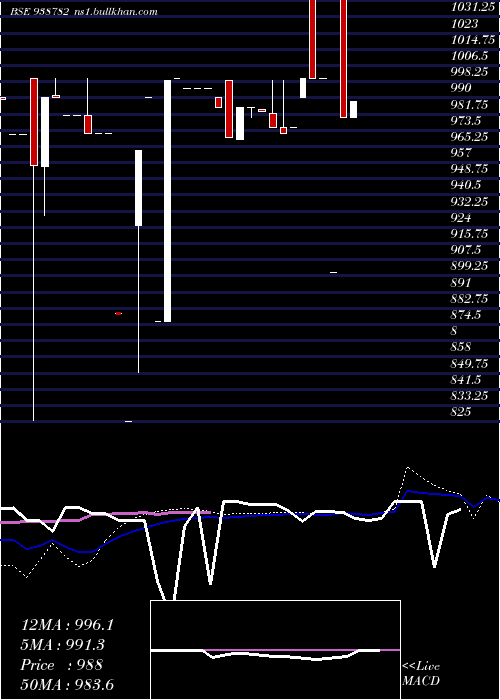Click the 965.25 price axis label
Viewport: 500px width, 700px height.
click(x=470, y=137)
